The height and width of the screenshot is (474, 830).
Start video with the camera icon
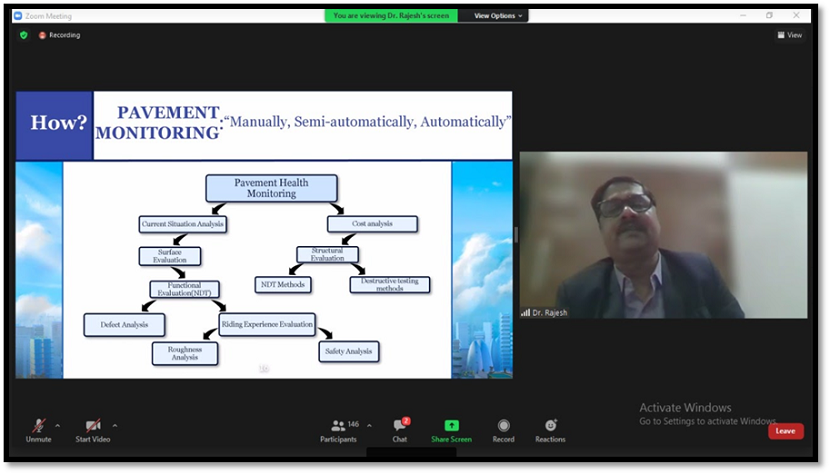click(x=92, y=427)
